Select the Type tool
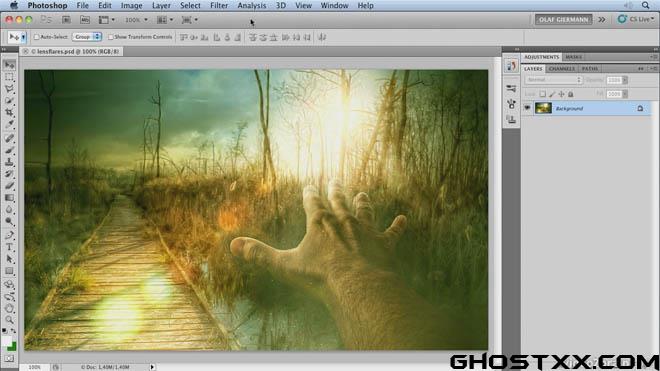The height and width of the screenshot is (371, 660). click(9, 248)
